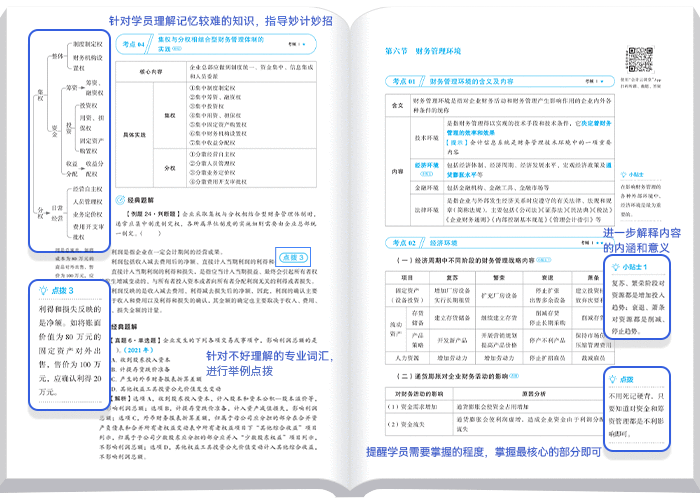This screenshot has height=499, width=700.
Task: Click the lightbulb icon in bottom-right 点拨 box
Action: 615,380
